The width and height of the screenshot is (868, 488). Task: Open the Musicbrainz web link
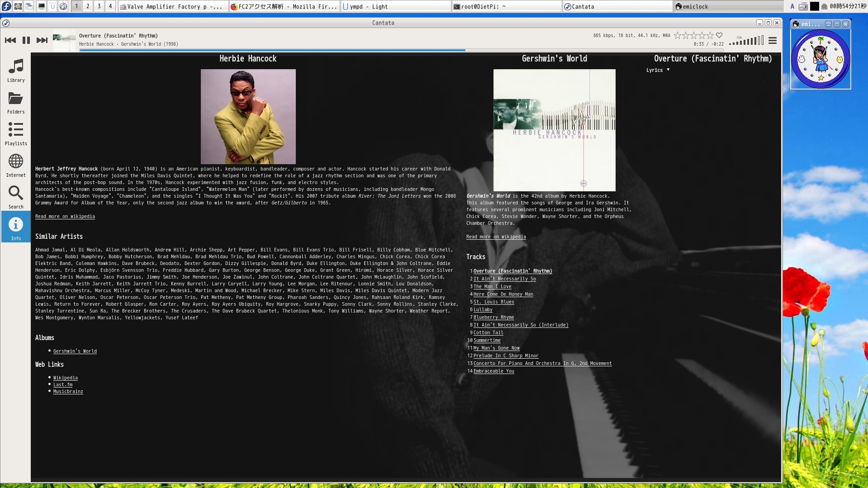pyautogui.click(x=68, y=392)
